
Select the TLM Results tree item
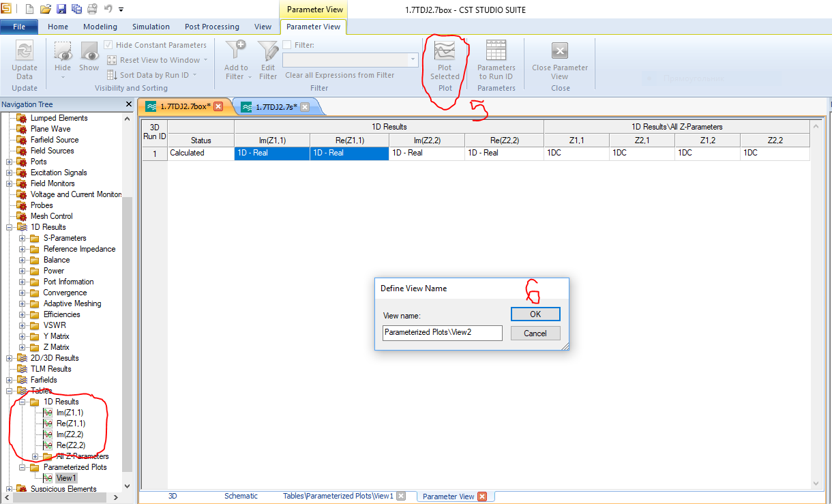[50, 369]
